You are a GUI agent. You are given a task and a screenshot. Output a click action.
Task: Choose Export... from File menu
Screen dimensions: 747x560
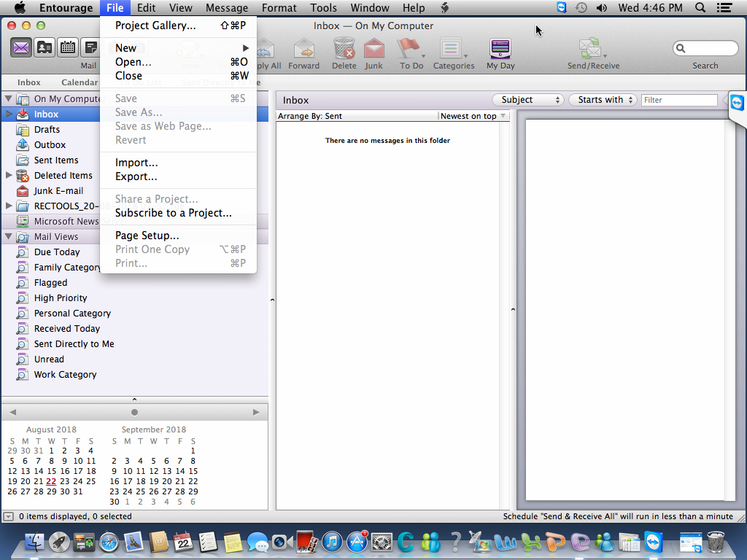click(x=179, y=176)
